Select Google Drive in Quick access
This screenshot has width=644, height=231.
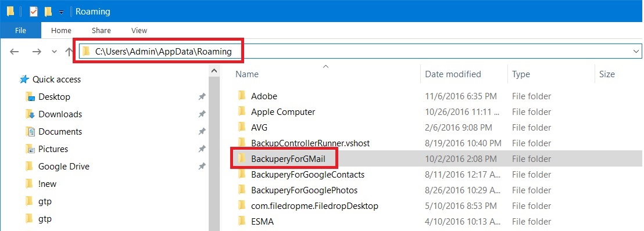[x=64, y=166]
